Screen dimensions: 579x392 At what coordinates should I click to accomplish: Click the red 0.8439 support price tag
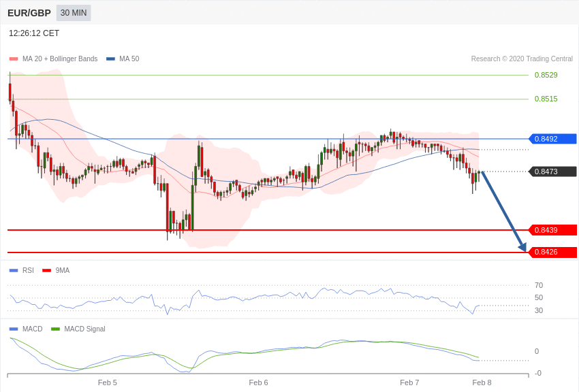point(553,230)
